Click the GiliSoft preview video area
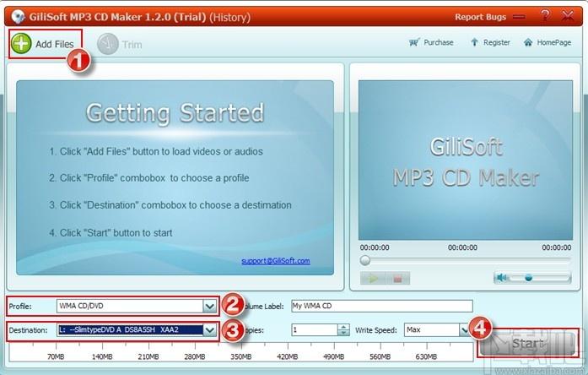Image resolution: width=588 pixels, height=375 pixels. 466,160
